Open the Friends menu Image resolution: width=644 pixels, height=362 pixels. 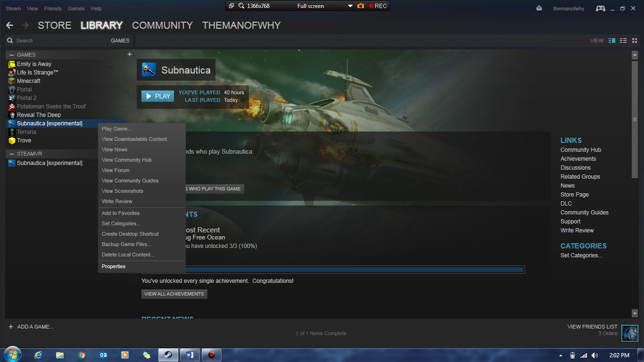[53, 8]
